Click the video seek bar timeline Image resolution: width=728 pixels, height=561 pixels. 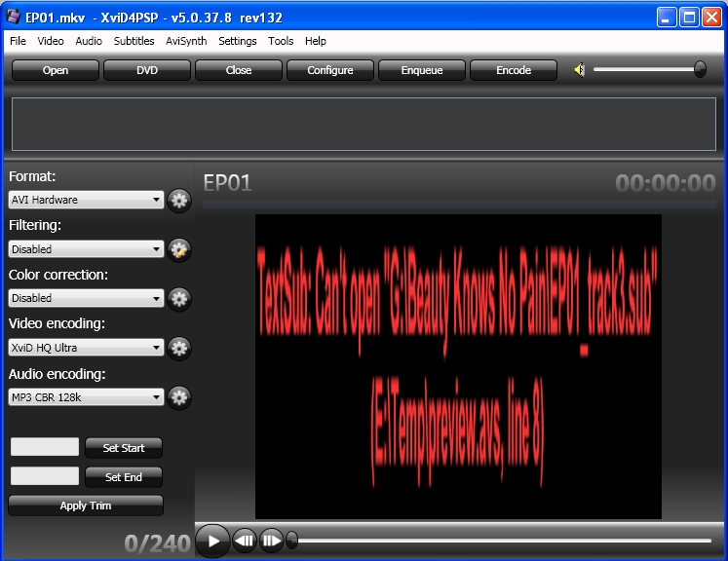[504, 541]
